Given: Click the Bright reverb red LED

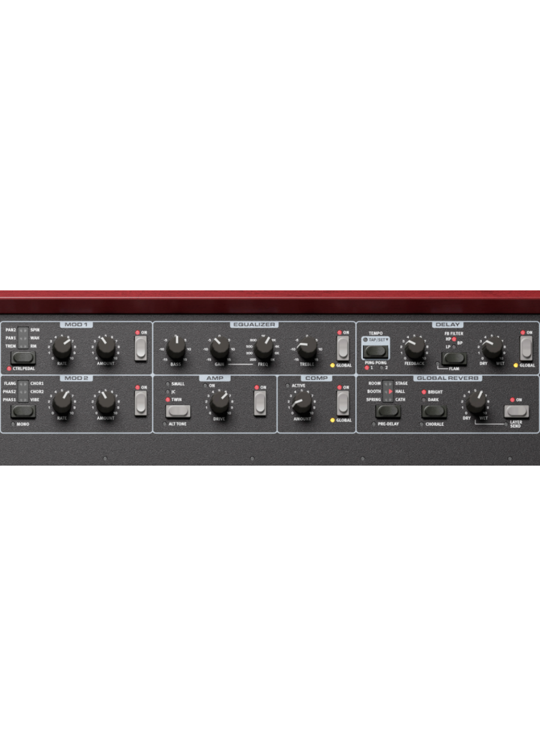Looking at the screenshot, I should pos(424,392).
